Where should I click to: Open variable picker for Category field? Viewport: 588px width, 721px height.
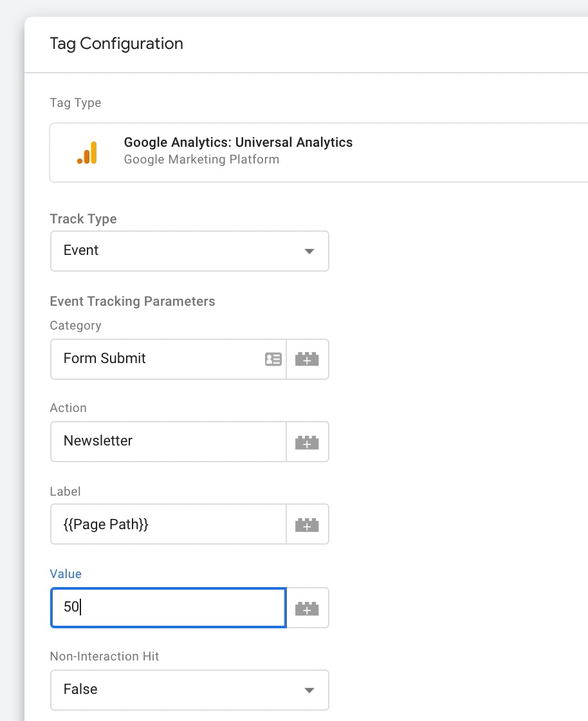[x=308, y=359]
